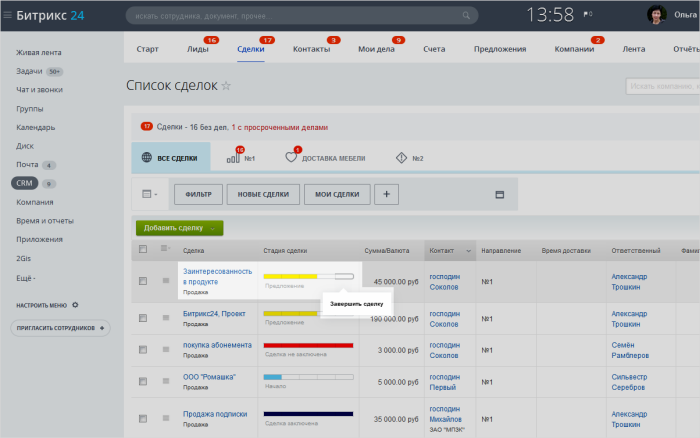700x438 pixels.
Task: Click the plus button to add filter
Action: [x=387, y=194]
